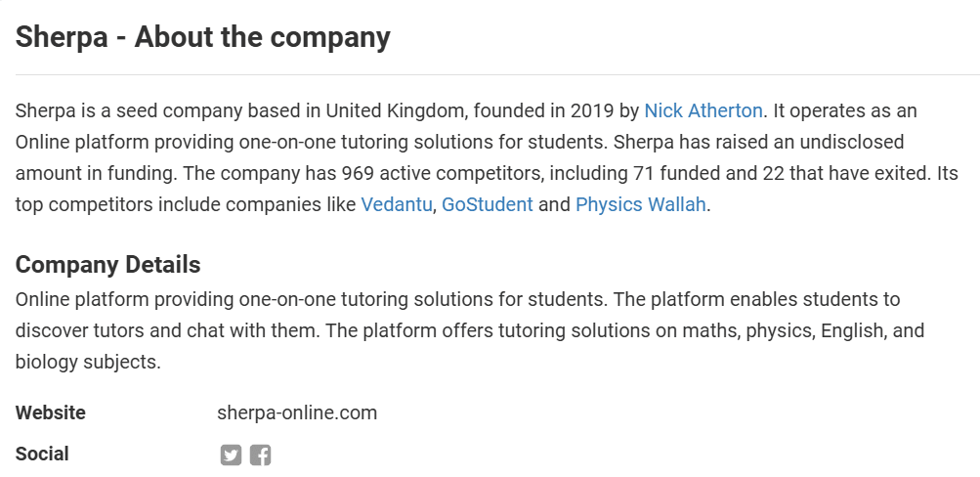Screen dimensions: 980x477
Task: Click the Company Details heading
Action: [107, 265]
